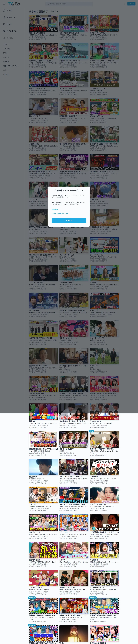Select スポーツ category in sidebar
Screen dimensions: 138x644
tap(6, 70)
